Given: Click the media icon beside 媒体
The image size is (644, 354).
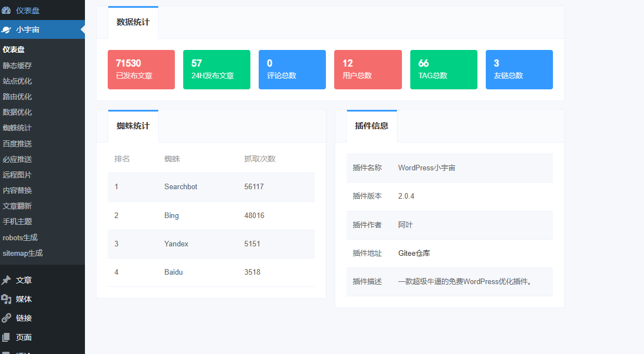Looking at the screenshot, I should 7,299.
